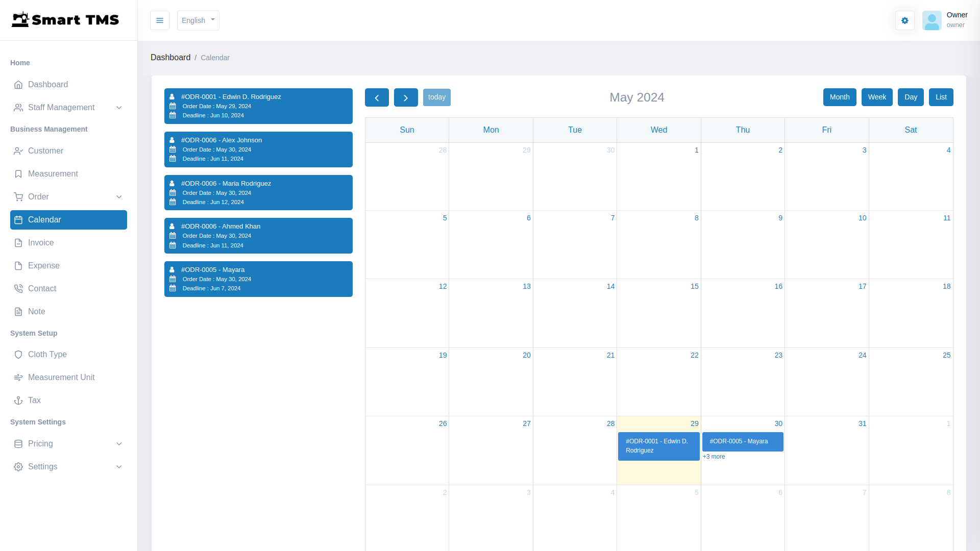Open the ODR-0005 Mayara event card
The image size is (980, 551).
click(743, 442)
